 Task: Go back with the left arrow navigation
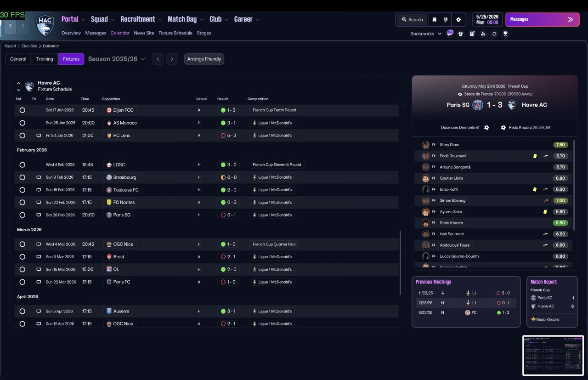[11, 26]
